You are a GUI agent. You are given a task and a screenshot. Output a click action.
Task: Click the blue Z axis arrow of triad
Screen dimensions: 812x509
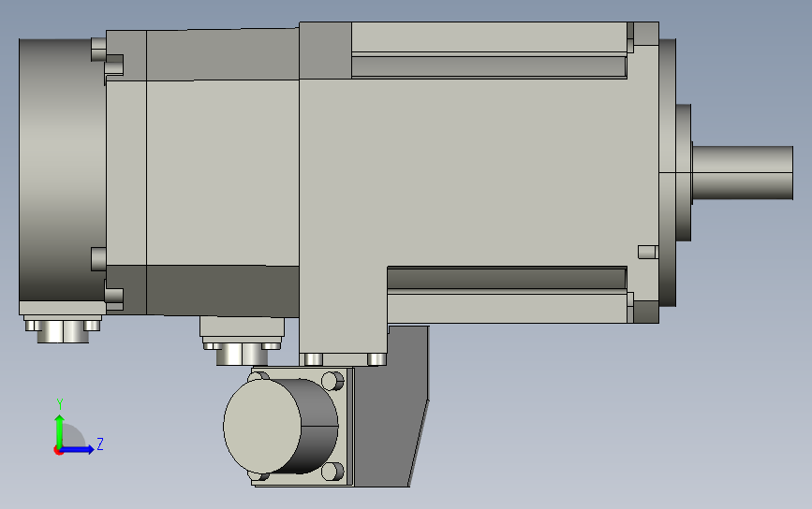pos(78,449)
